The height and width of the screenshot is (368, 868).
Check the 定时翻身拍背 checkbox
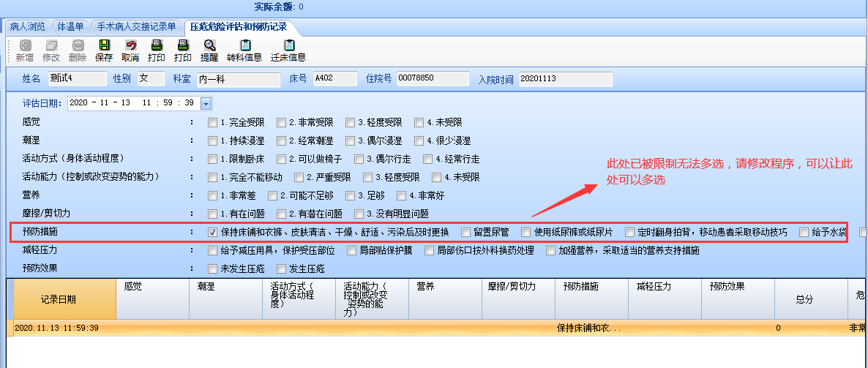coord(630,232)
